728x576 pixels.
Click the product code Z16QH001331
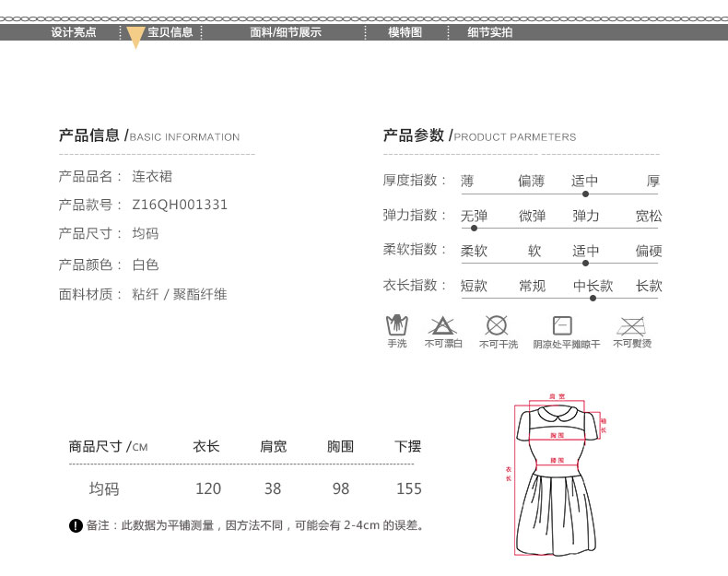coord(180,205)
